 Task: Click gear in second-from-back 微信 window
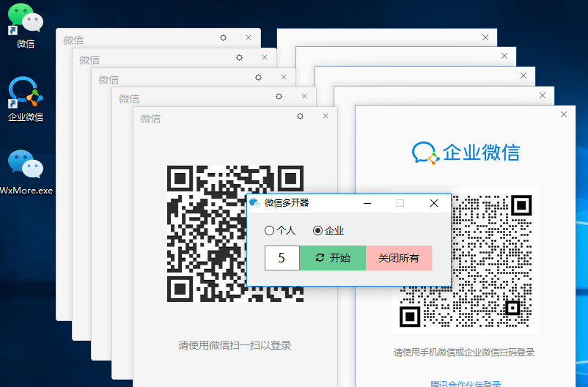click(x=239, y=57)
